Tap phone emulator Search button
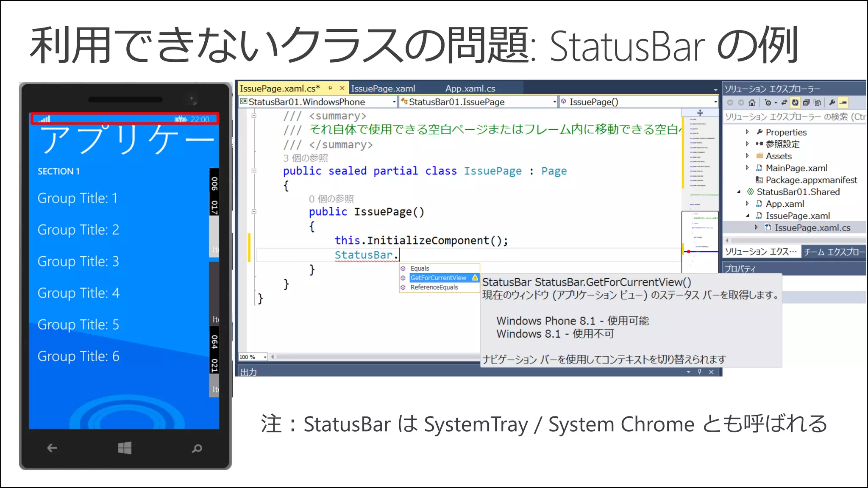This screenshot has height=488, width=868. [x=197, y=448]
